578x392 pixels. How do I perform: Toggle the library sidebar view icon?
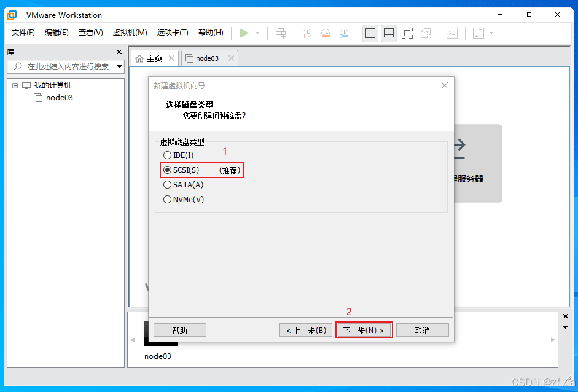click(x=370, y=33)
